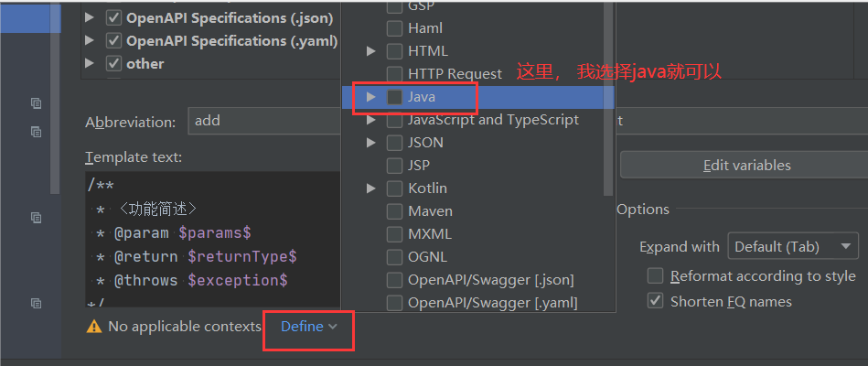This screenshot has width=868, height=366.
Task: Click into the Abbreviation field
Action: pos(264,120)
